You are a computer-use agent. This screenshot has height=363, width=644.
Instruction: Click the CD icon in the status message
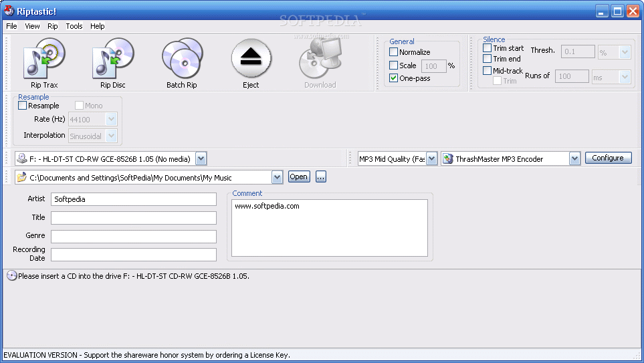tap(12, 276)
